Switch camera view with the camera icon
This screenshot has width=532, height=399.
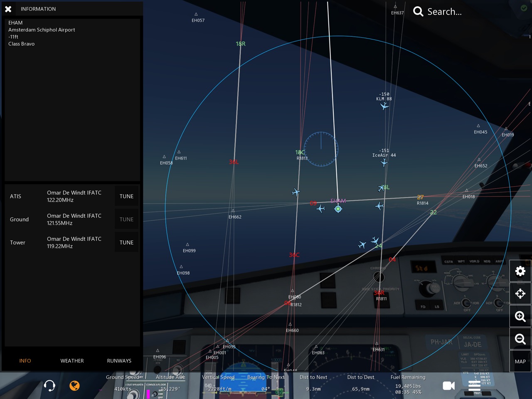(x=449, y=386)
